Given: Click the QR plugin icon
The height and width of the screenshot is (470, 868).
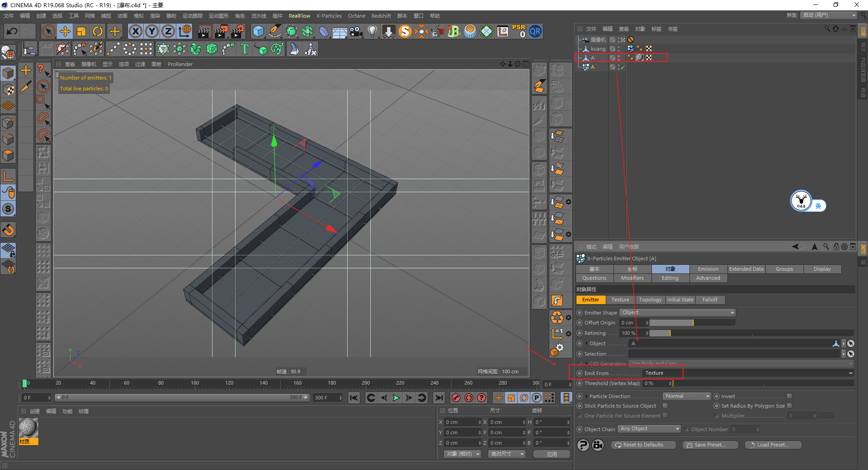Looking at the screenshot, I should [x=535, y=31].
